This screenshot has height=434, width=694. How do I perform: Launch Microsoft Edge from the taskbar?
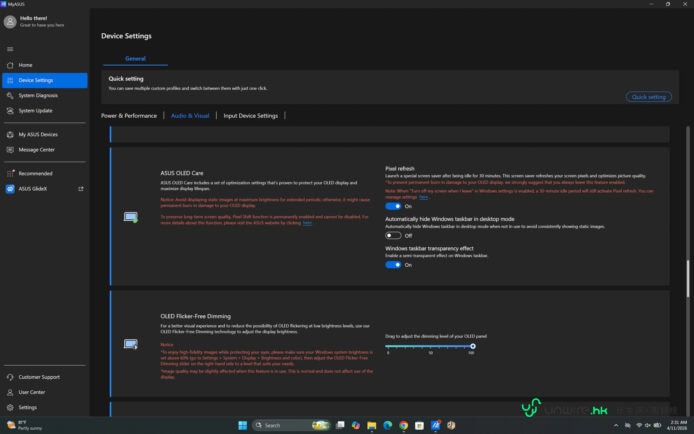tap(388, 425)
